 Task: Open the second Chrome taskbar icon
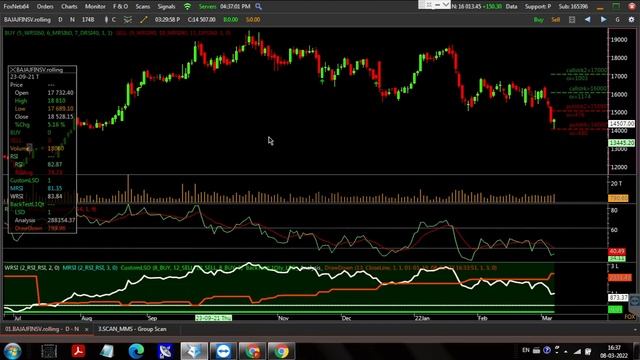281,351
